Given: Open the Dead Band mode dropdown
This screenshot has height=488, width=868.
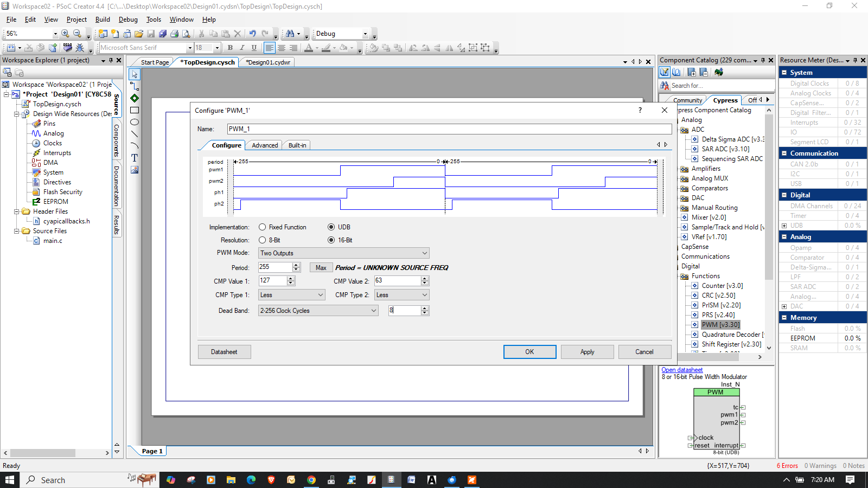Looking at the screenshot, I should (318, 311).
